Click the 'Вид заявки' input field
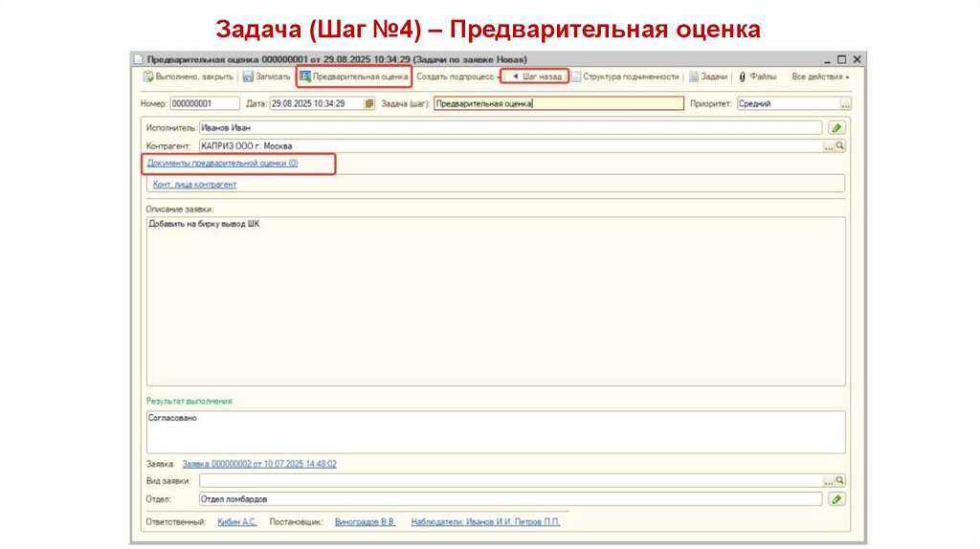This screenshot has height=549, width=980. [x=511, y=481]
